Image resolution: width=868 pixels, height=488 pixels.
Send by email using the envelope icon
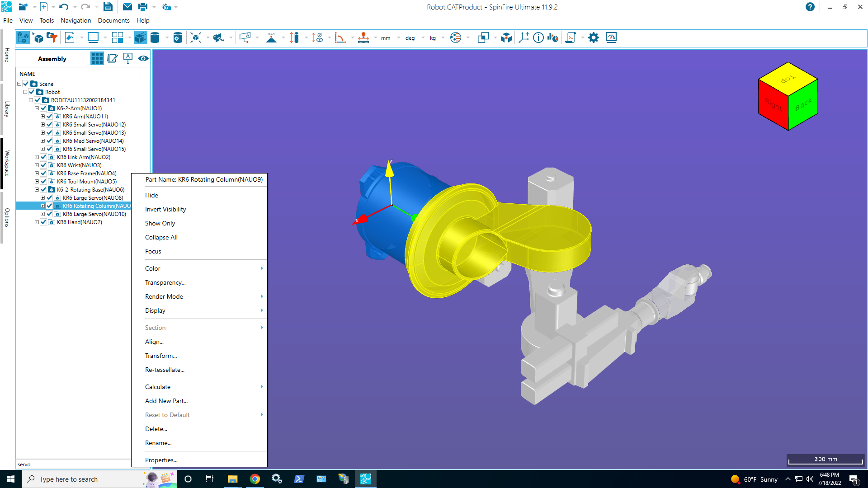127,7
